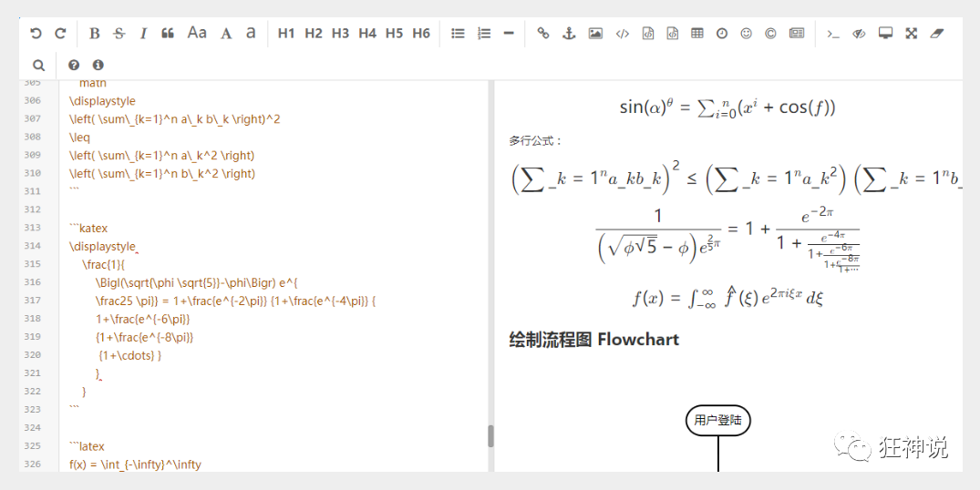Click the editor pane vertical scrollbar thumb
The height and width of the screenshot is (490, 980).
pos(490,436)
